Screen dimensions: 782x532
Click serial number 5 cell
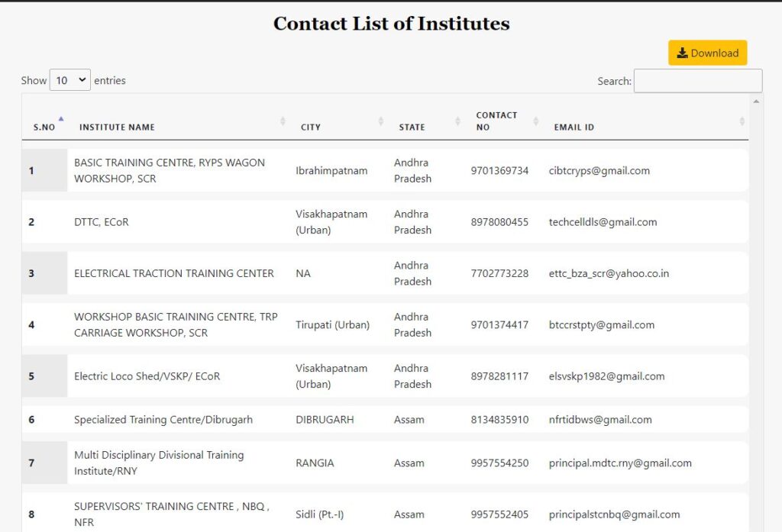44,376
